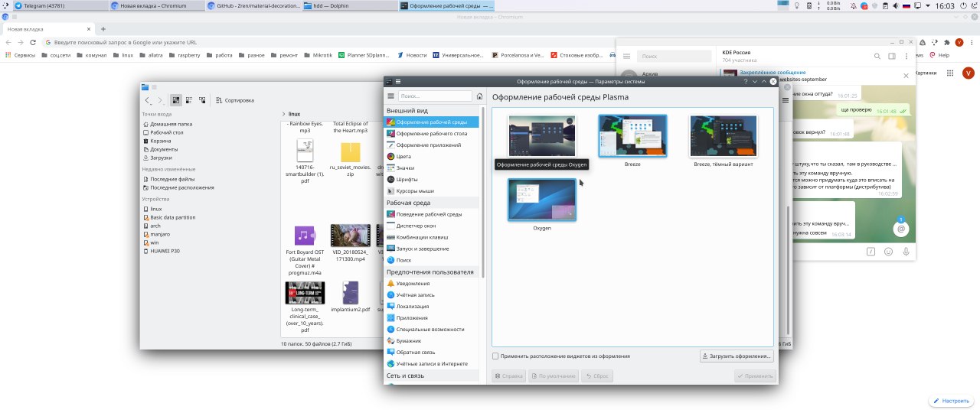This screenshot has width=980, height=413.
Task: Switch to hdd — Dolphin taskbar entry
Action: [x=350, y=5]
